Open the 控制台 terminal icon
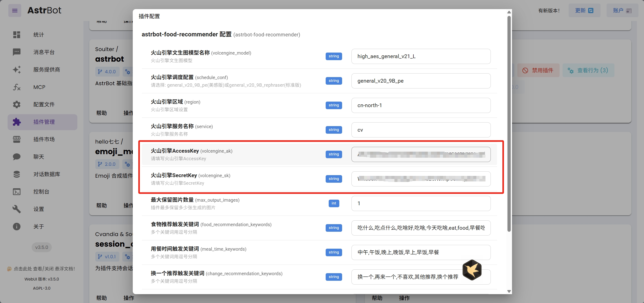Viewport: 644px width, 303px height. coord(16,192)
